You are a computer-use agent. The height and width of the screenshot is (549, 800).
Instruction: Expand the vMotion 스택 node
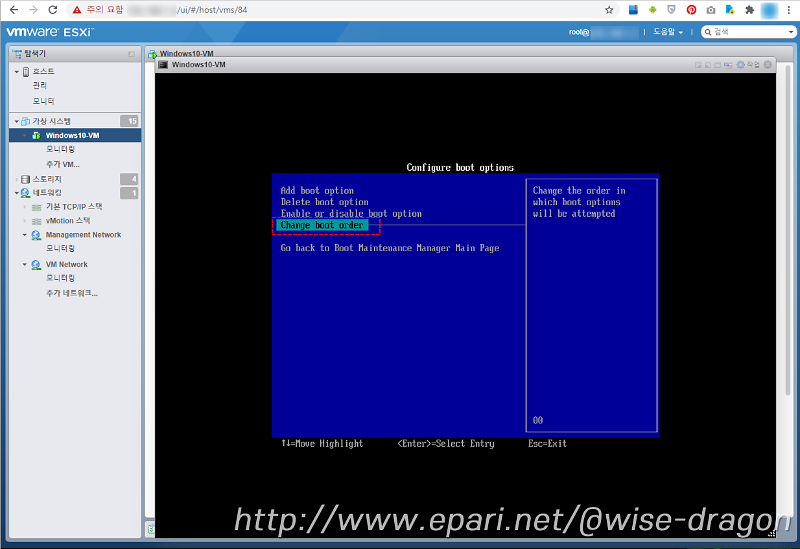[x=24, y=221]
